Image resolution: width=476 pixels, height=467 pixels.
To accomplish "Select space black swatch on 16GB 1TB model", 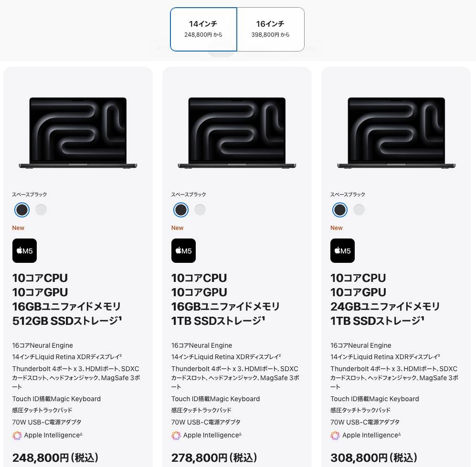I will point(181,209).
